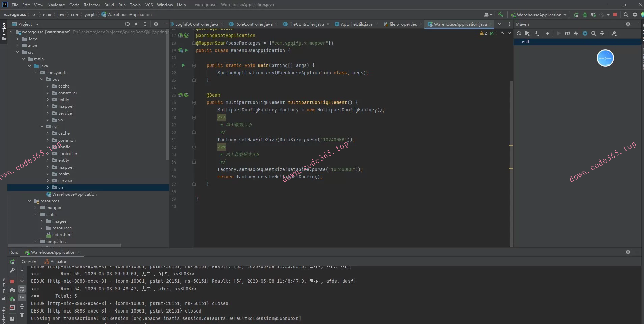Select WarehouseApplication file in project tree
Image resolution: width=644 pixels, height=324 pixels.
pyautogui.click(x=74, y=194)
